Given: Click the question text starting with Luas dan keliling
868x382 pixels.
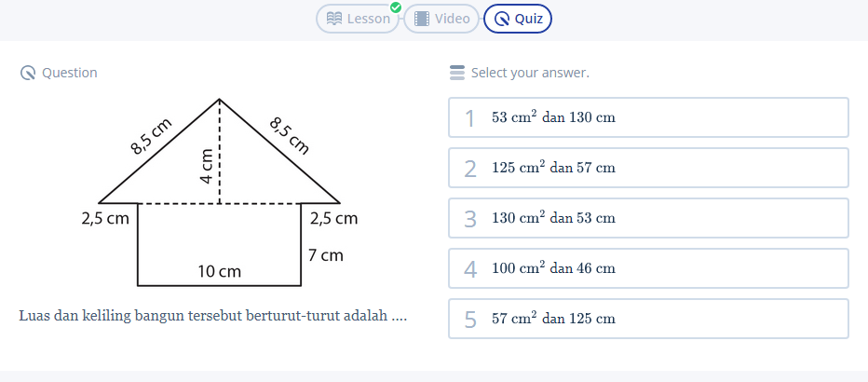Looking at the screenshot, I should [212, 316].
